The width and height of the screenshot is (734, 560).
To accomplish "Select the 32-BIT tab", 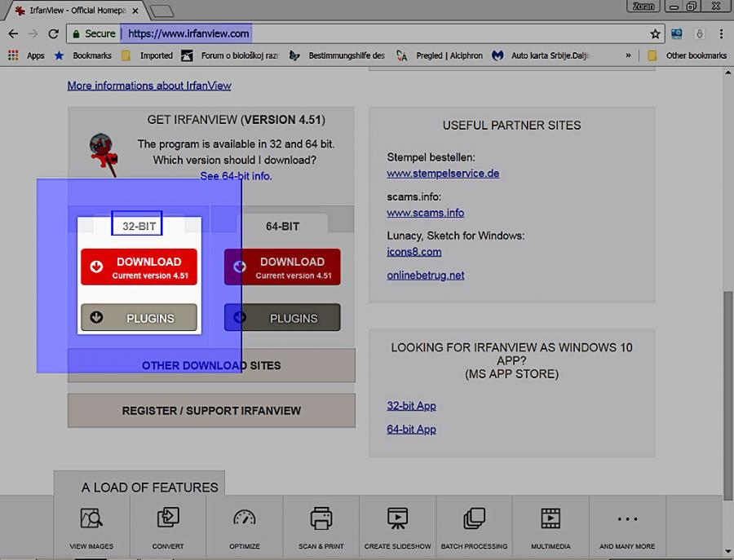I will click(x=139, y=227).
